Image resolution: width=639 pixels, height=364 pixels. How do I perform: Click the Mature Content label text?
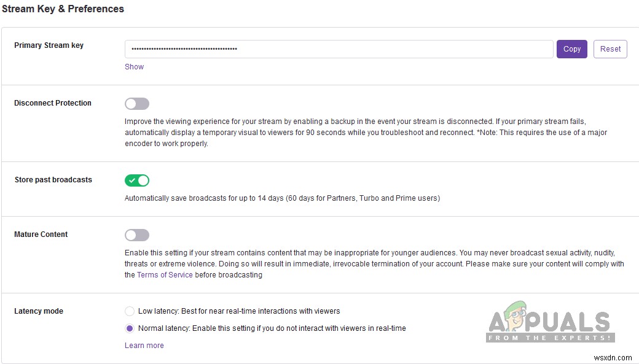coord(41,234)
